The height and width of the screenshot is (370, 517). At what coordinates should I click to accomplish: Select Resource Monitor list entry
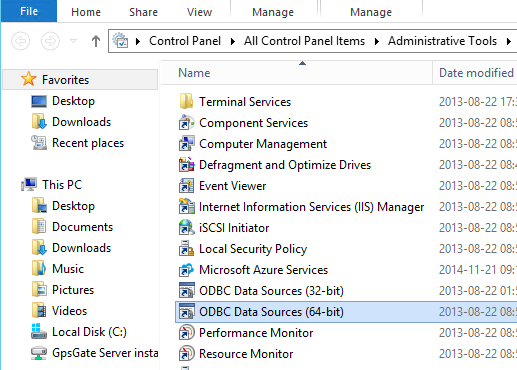pos(246,354)
